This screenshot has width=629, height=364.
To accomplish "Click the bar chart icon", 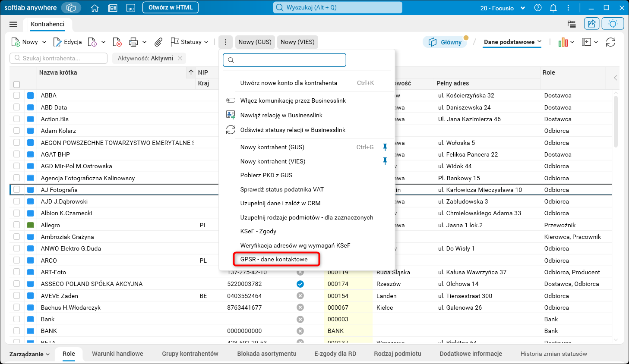I will pos(563,42).
